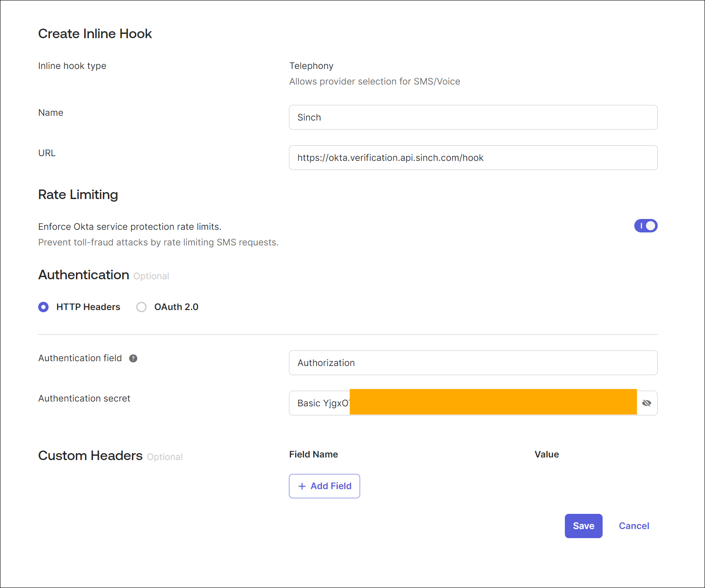Click the Name input containing Sinch

(473, 117)
